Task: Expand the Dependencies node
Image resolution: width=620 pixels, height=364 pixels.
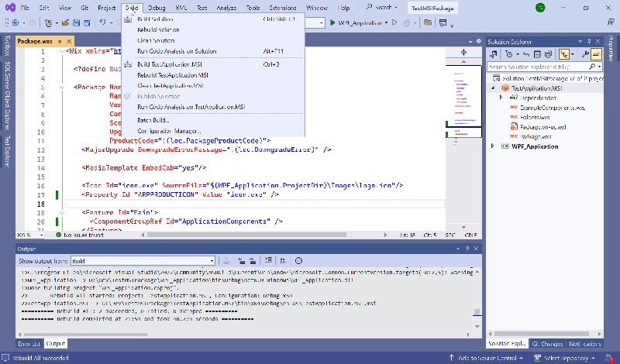Action: click(x=501, y=98)
